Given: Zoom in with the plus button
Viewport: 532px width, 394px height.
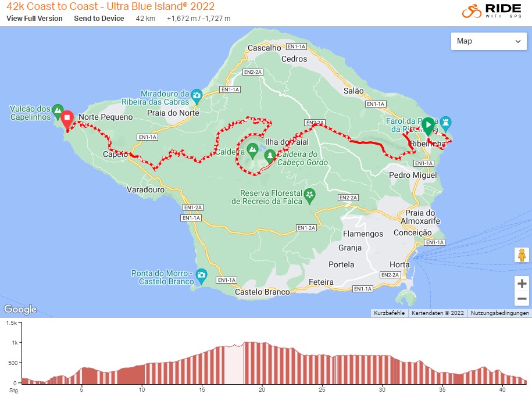Looking at the screenshot, I should tap(522, 284).
